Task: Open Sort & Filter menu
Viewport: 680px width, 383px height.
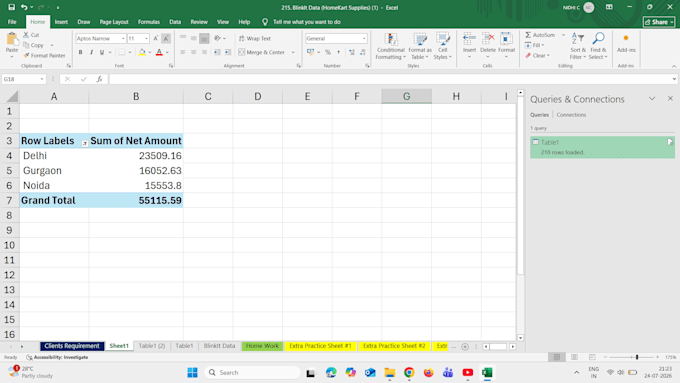Action: click(x=578, y=46)
